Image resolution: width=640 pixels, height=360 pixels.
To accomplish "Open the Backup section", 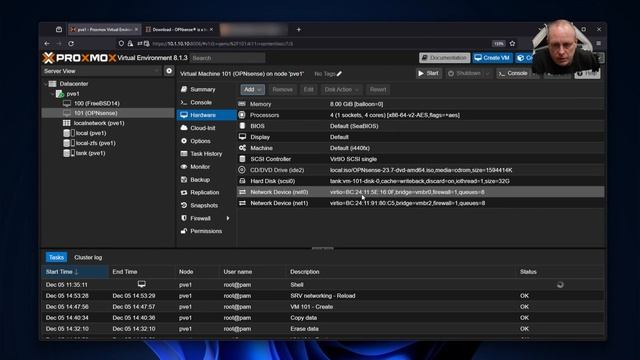I will tap(206, 180).
